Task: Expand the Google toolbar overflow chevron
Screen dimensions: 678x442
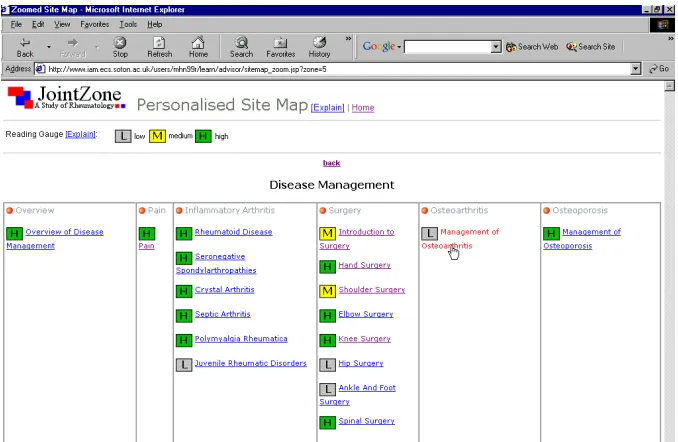Action: tap(670, 39)
